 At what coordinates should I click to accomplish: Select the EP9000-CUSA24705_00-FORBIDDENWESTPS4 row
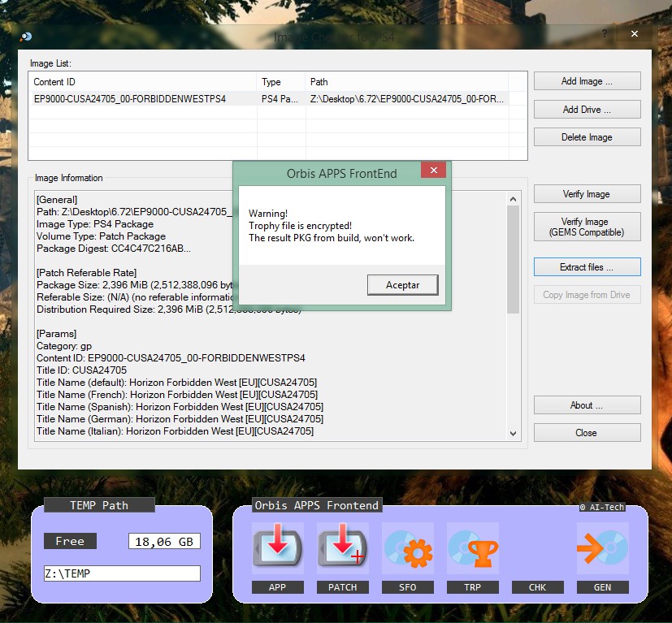coord(269,98)
